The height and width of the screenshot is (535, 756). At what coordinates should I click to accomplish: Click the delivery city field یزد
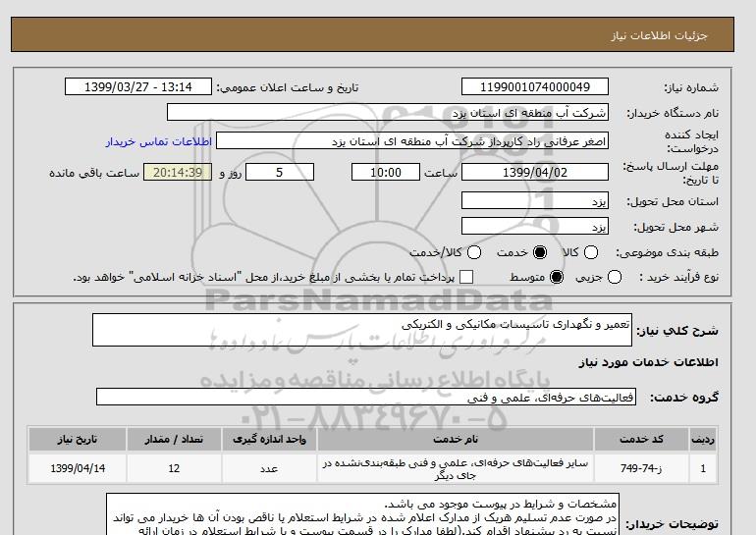(535, 226)
